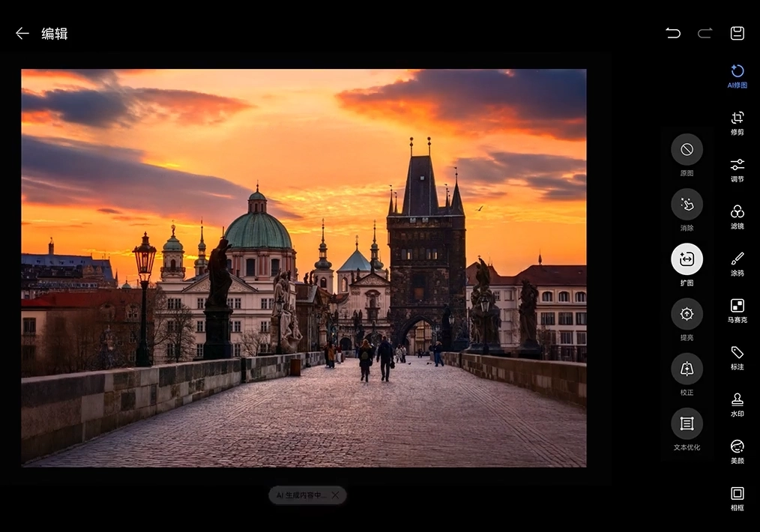The image size is (760, 532).
Task: Cancel the AI generating content notification
Action: tap(335, 495)
